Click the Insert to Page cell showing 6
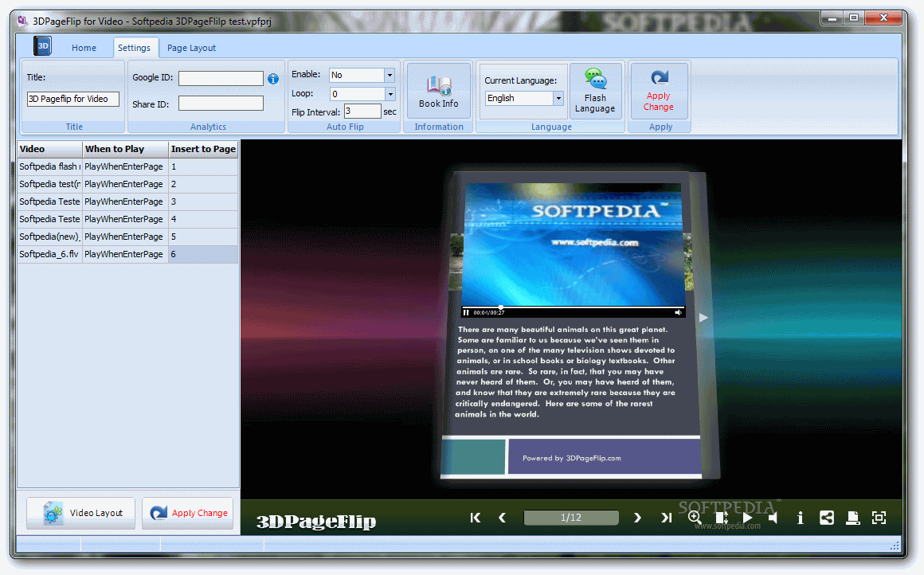This screenshot has width=924, height=575. pyautogui.click(x=203, y=254)
